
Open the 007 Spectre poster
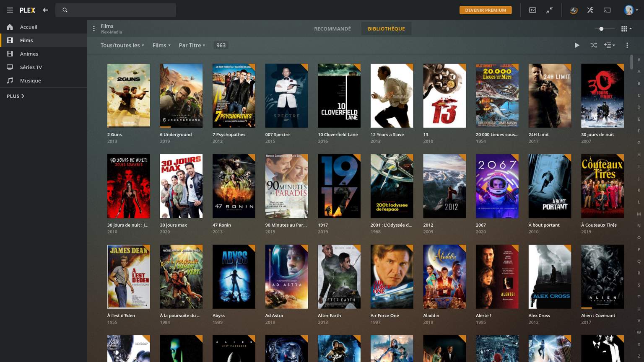[x=287, y=96]
